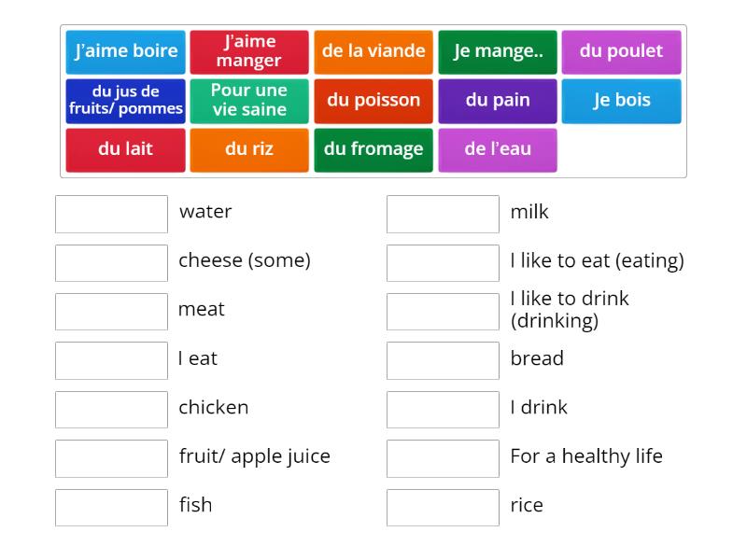Image resolution: width=747 pixels, height=560 pixels.
Task: Select the "Je mange.." tile
Action: coord(498,51)
